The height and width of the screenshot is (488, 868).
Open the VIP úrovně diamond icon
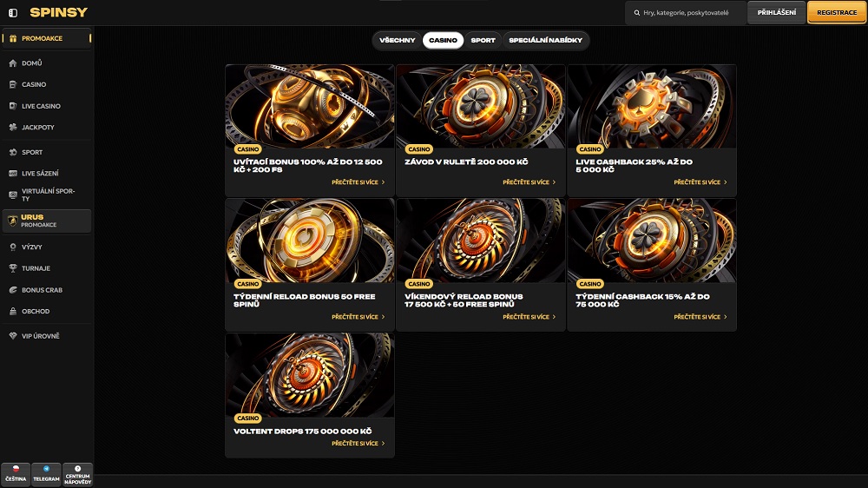tap(13, 336)
